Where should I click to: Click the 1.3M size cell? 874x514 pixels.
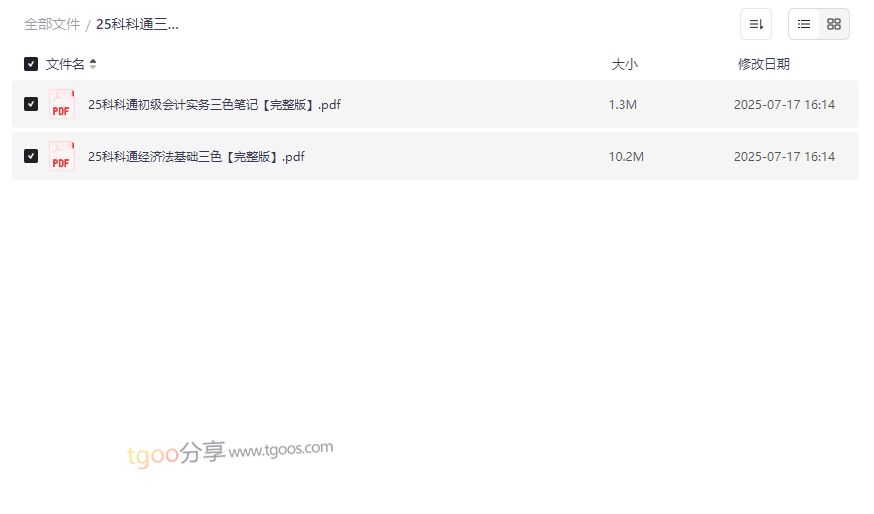[623, 105]
